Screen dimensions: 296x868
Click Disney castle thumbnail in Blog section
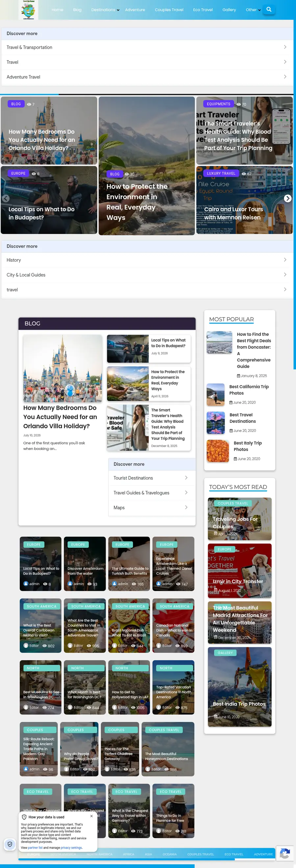[x=62, y=368]
